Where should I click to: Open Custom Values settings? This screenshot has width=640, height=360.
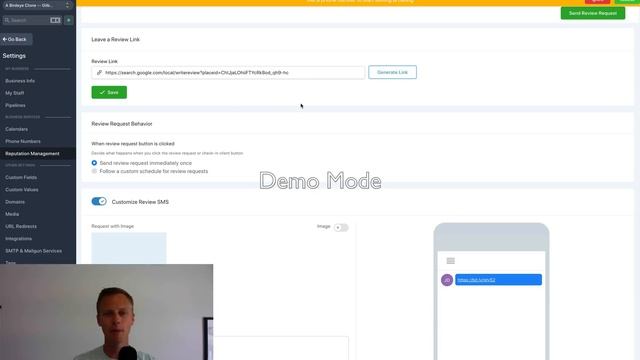click(x=22, y=190)
